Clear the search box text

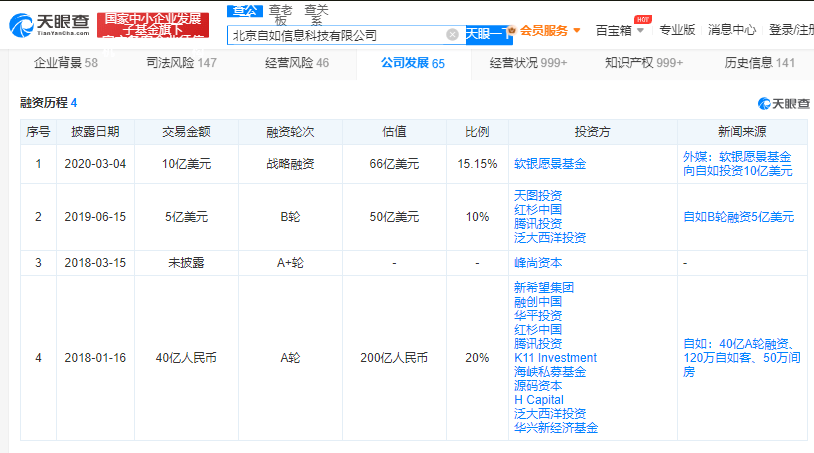(x=452, y=34)
